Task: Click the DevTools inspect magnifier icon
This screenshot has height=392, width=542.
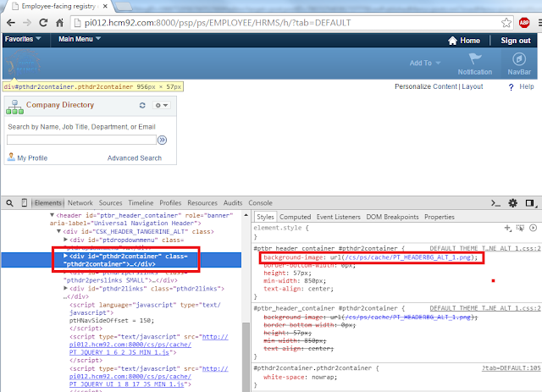Action: tap(9, 203)
